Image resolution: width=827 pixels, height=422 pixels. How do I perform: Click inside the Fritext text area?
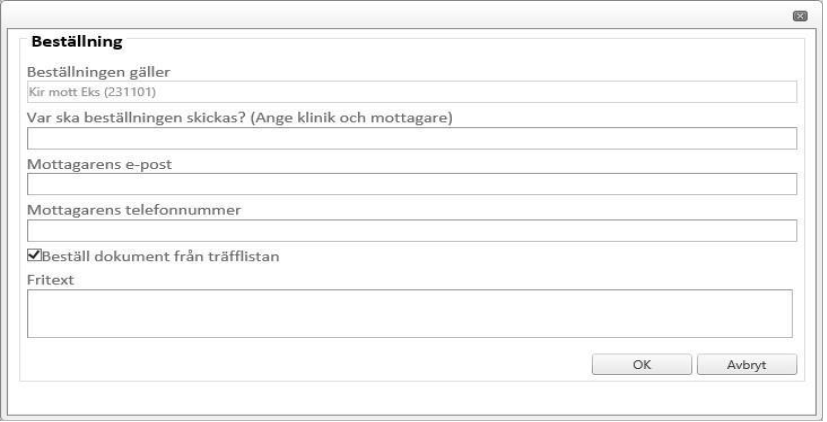409,313
